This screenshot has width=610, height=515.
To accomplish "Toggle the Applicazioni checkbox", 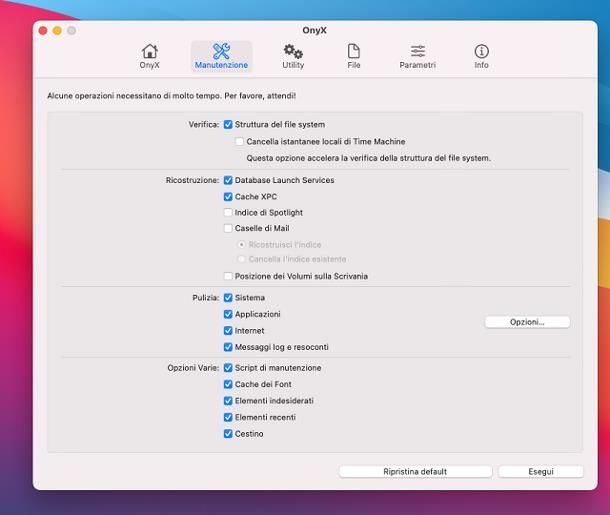I will tap(228, 314).
